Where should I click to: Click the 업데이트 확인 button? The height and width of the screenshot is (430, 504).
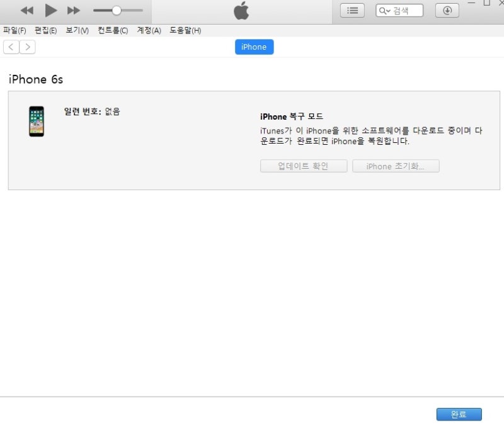point(304,166)
